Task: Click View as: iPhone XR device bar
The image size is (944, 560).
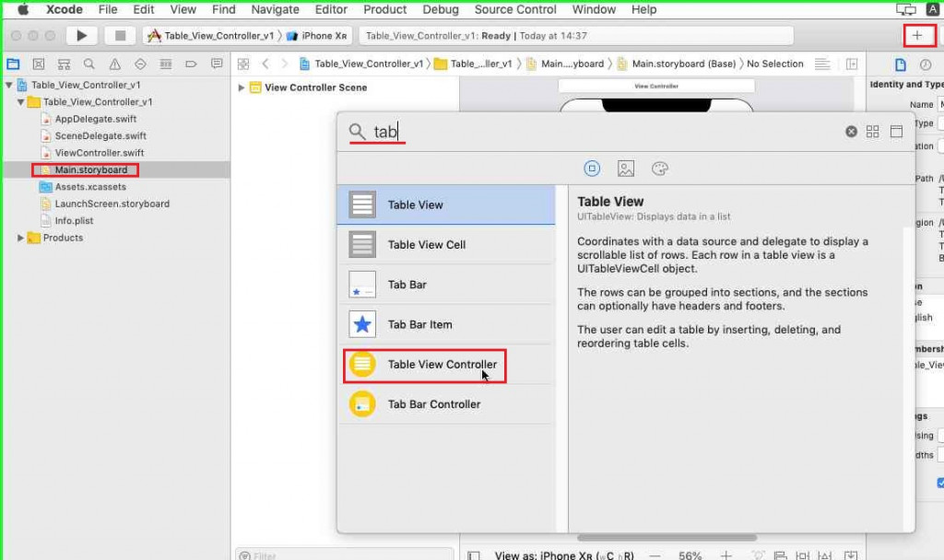Action: pyautogui.click(x=564, y=555)
